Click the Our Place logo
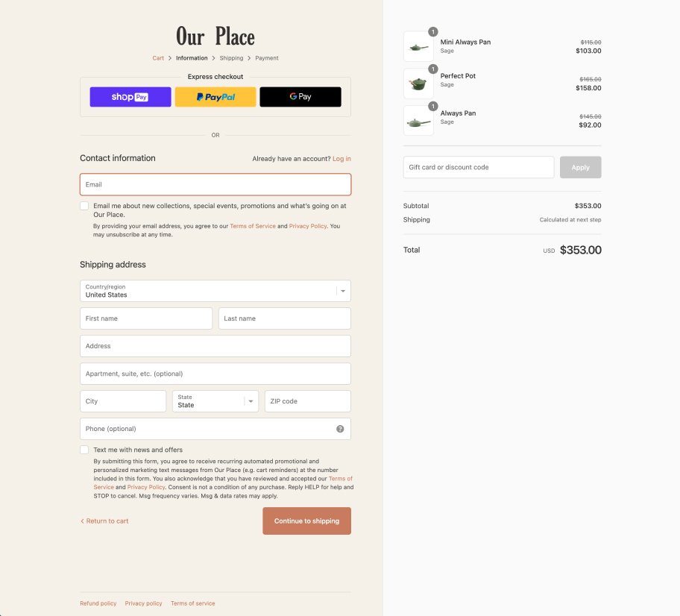This screenshot has height=616, width=680. [x=215, y=36]
